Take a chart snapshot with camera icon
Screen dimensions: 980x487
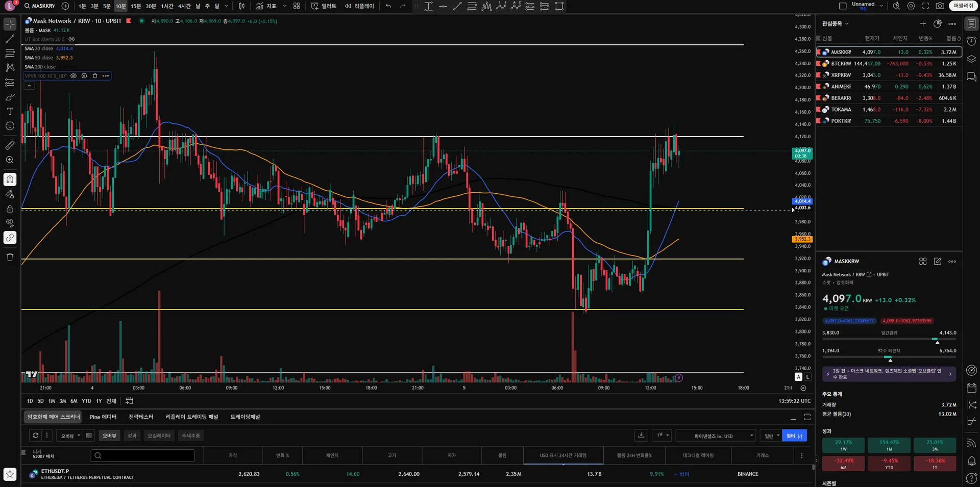[940, 6]
